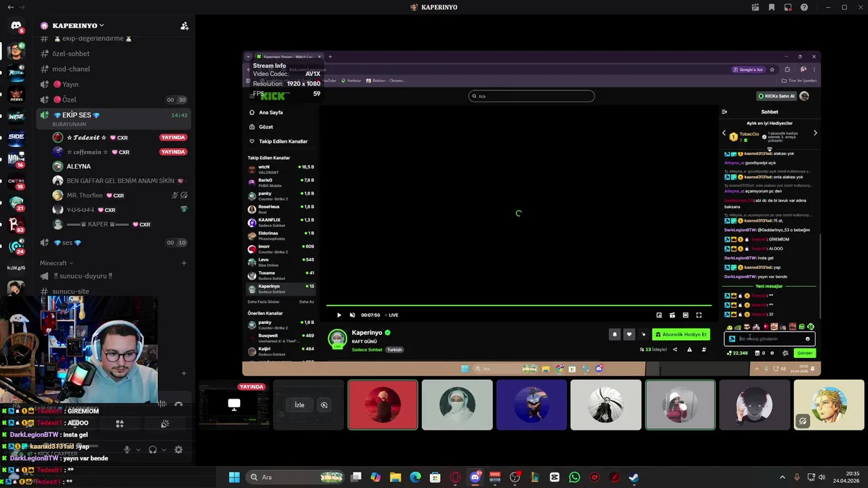Toggle noise suppression waveform icon
Screen dimensions: 868x488
coord(162,405)
